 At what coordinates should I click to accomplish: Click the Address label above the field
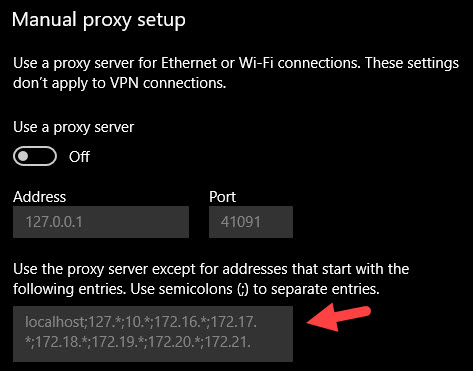(40, 197)
